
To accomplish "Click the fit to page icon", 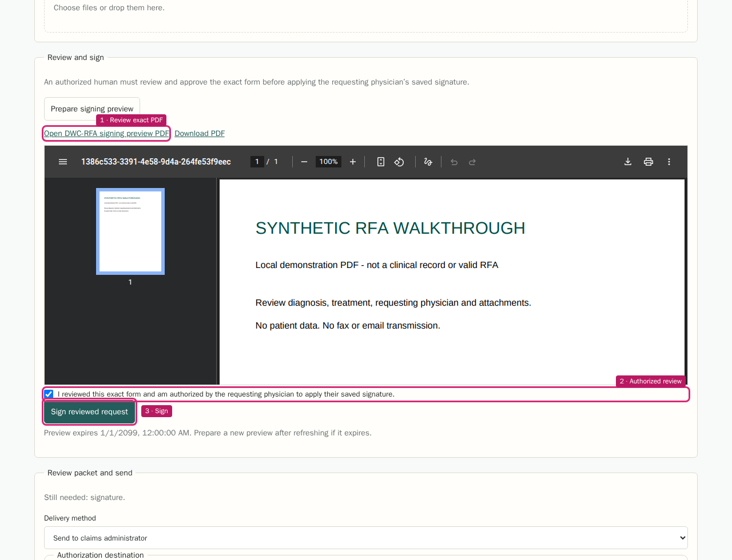I will click(381, 162).
